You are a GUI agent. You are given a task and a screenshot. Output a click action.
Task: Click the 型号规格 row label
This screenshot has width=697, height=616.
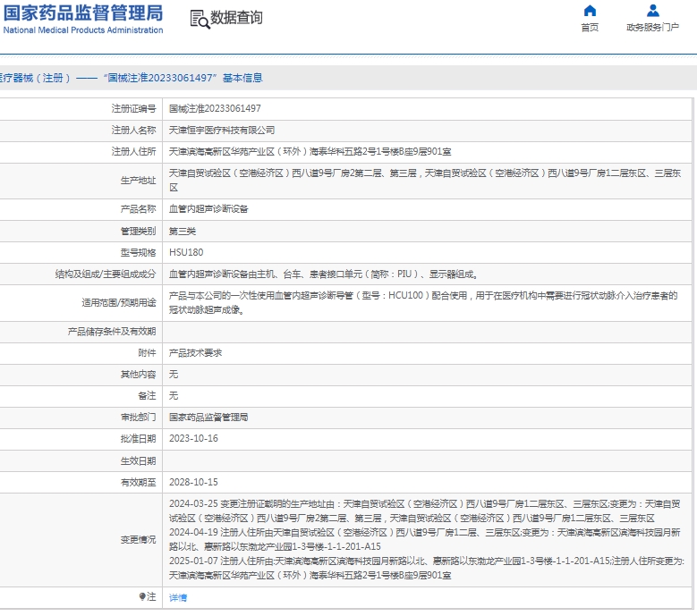[138, 253]
